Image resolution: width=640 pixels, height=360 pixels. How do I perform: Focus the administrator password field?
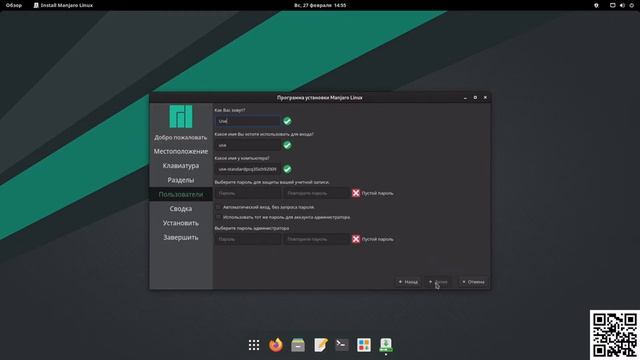248,239
